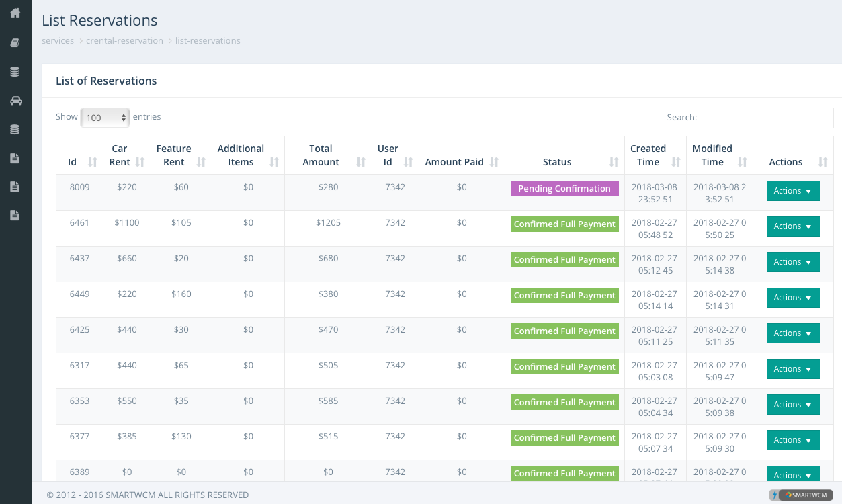The image size is (842, 504).
Task: Click created time 2018-02-27 05:48 52
Action: tap(655, 229)
